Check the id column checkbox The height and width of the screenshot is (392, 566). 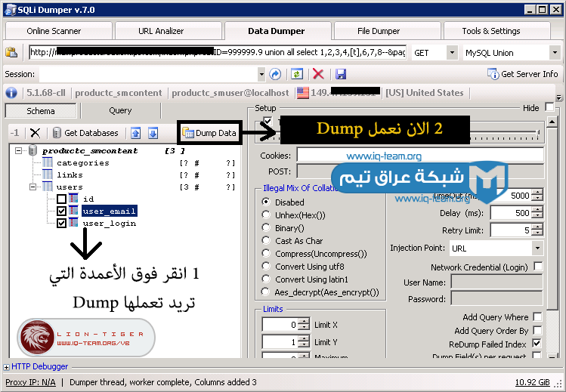61,199
